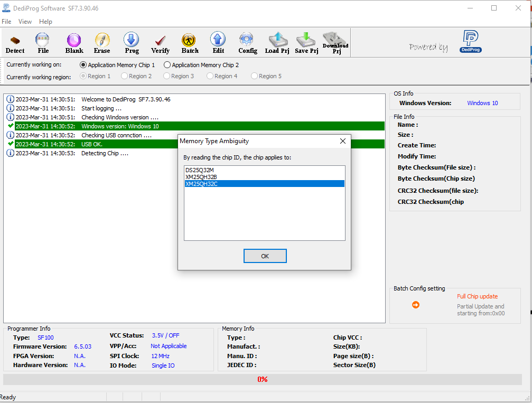Open the View menu
The width and height of the screenshot is (532, 403).
[x=25, y=22]
